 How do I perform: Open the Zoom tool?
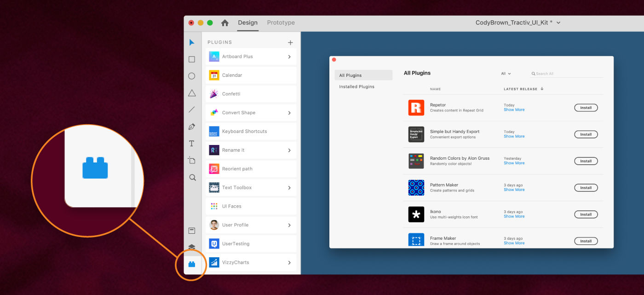(x=191, y=177)
